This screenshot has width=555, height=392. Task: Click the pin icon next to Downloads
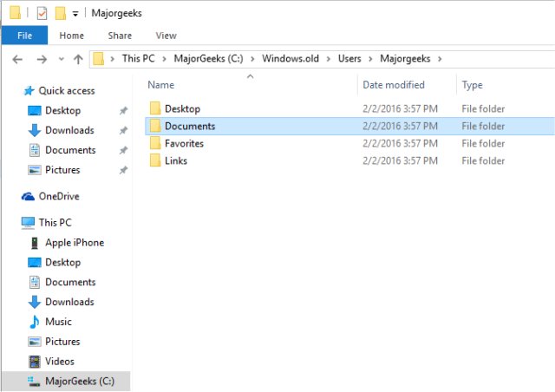123,131
